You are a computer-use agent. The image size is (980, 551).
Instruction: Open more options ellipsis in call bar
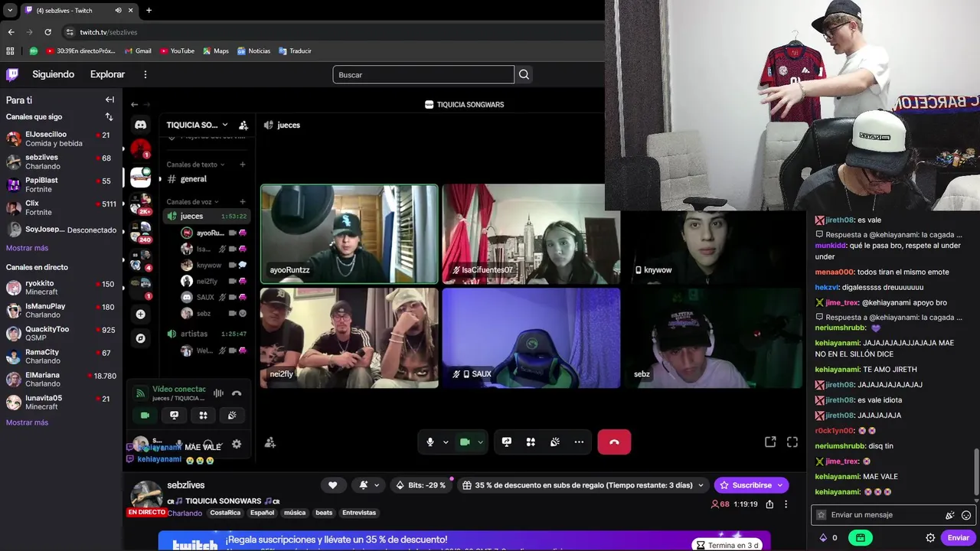click(x=579, y=442)
